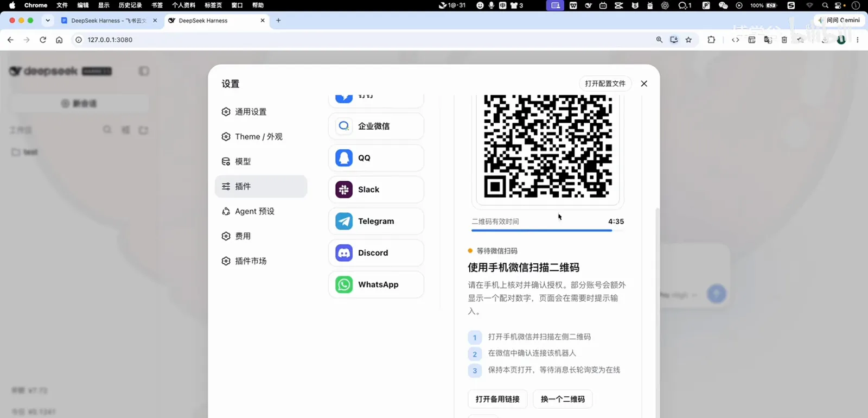868x418 pixels.
Task: Click the gear icon beside 通用设置
Action: [x=226, y=112]
